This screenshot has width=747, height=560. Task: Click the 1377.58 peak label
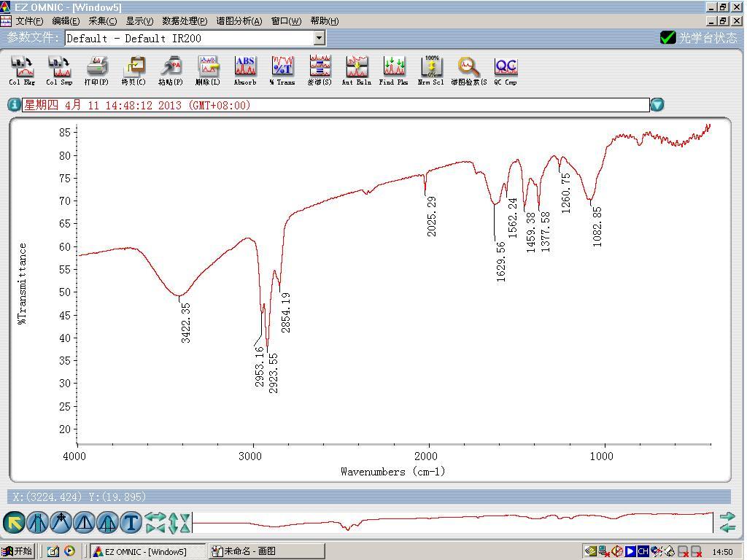[x=546, y=232]
